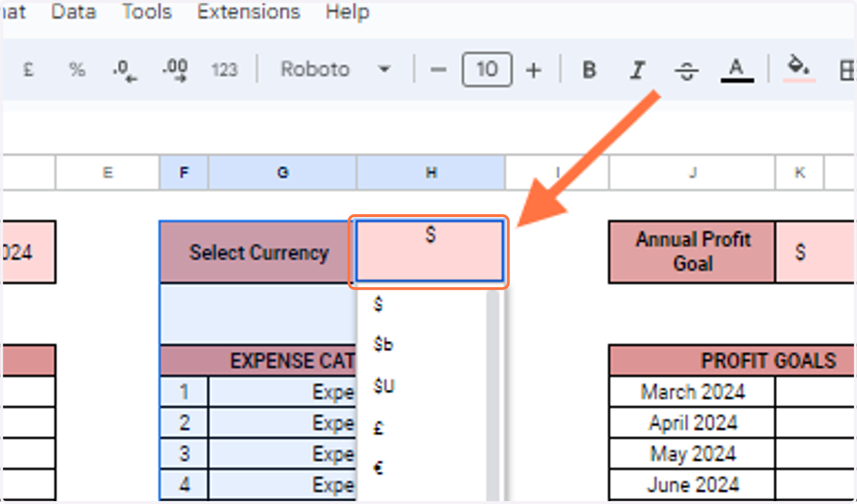
Task: Choose $U from currency list
Action: tap(384, 387)
